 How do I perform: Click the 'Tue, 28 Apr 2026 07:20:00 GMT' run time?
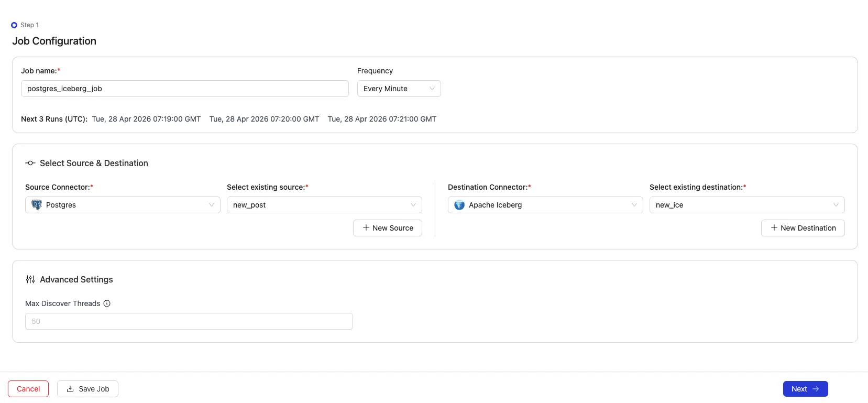coord(265,119)
